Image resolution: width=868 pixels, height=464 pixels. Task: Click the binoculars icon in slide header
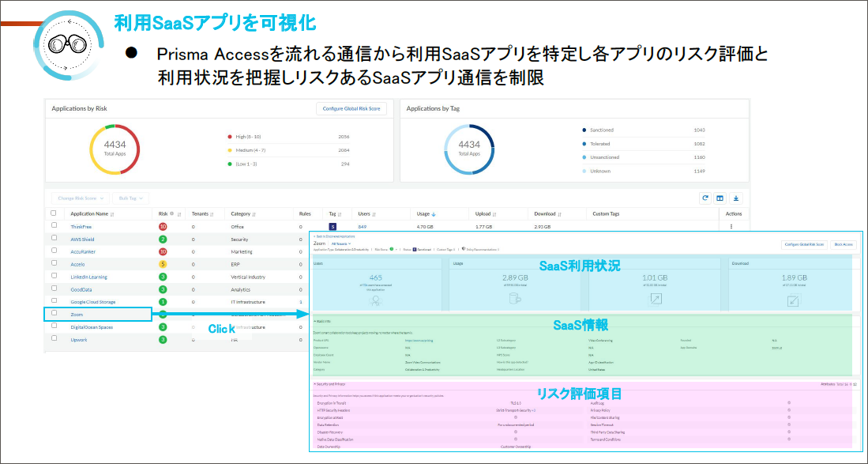69,45
